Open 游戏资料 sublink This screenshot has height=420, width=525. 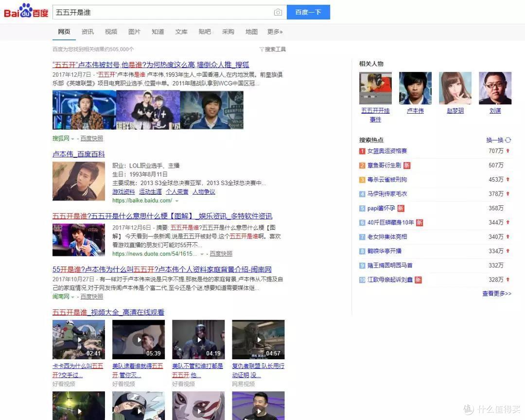(123, 192)
